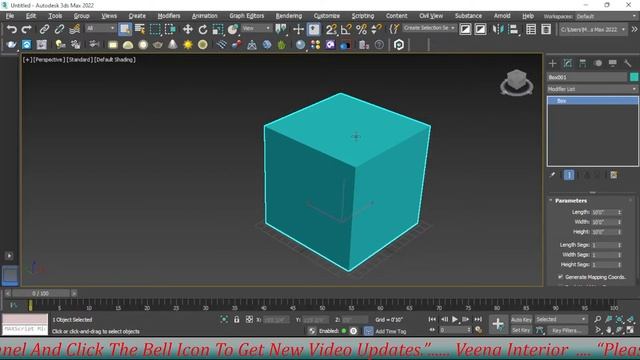Toggle the Angle Snap button
The height and width of the screenshot is (360, 640).
point(346,29)
